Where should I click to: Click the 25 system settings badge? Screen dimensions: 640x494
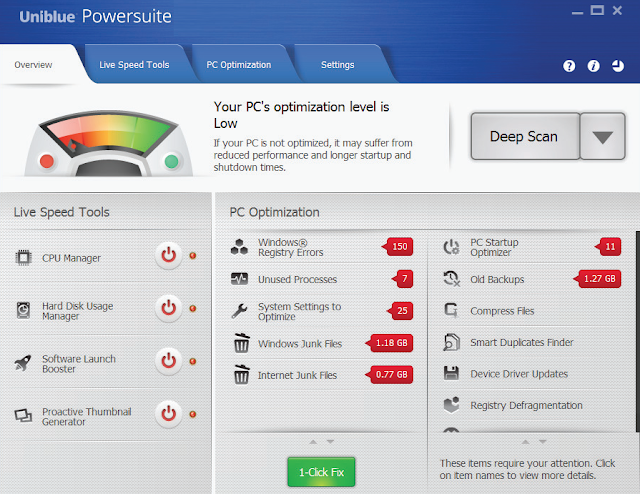point(400,311)
